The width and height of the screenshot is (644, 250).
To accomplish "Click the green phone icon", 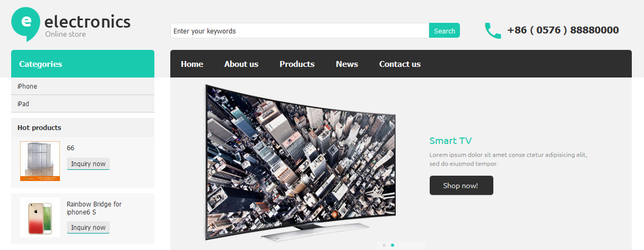I will click(x=493, y=31).
